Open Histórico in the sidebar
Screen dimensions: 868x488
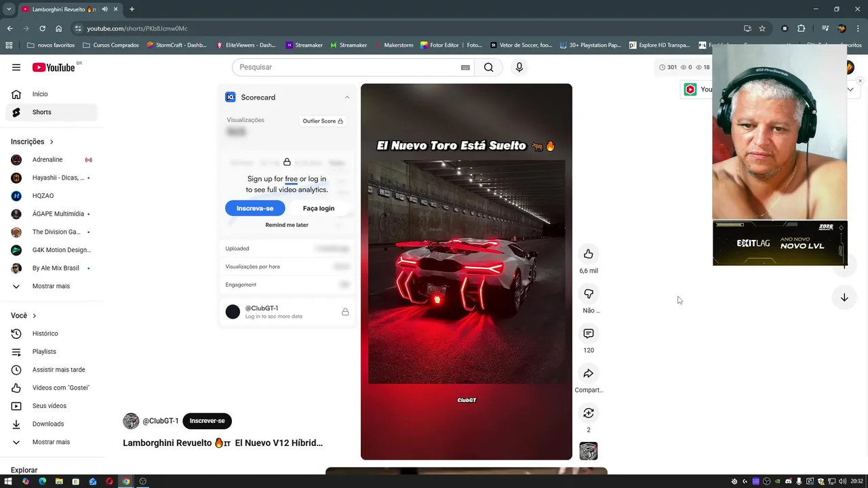click(52, 333)
